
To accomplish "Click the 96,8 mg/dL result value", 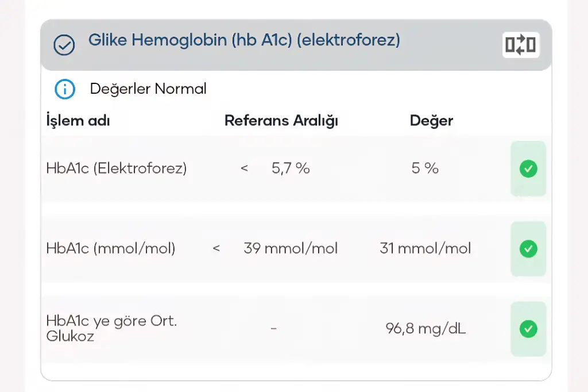I will coord(426,329).
